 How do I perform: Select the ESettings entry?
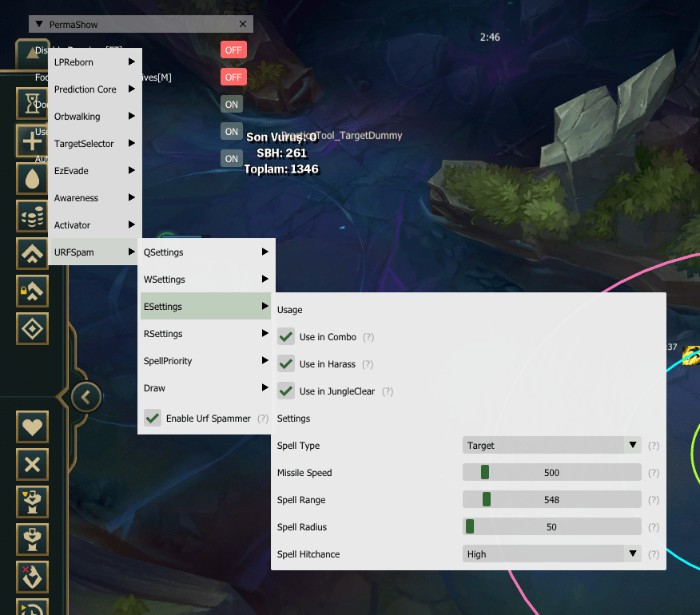206,306
